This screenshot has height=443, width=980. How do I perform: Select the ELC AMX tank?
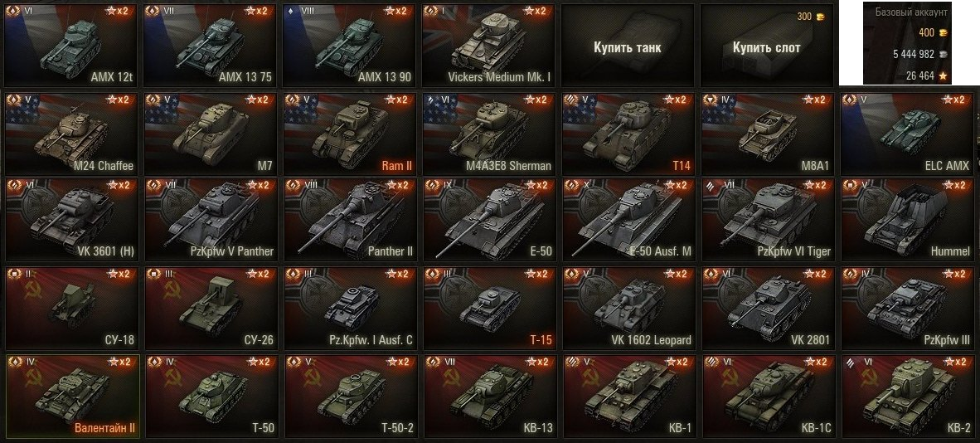point(908,134)
